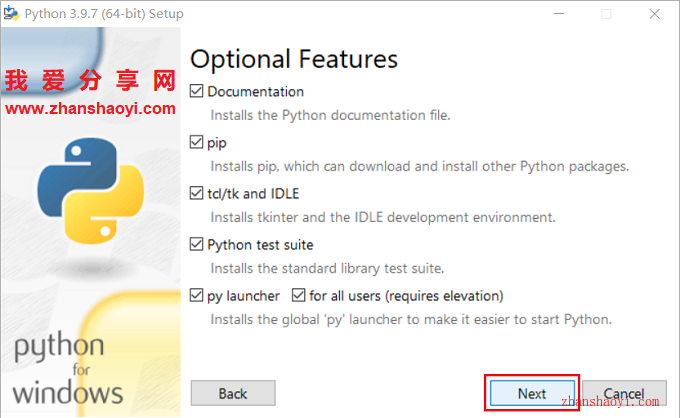This screenshot has width=680, height=418.
Task: Click the pip option label
Action: click(217, 143)
